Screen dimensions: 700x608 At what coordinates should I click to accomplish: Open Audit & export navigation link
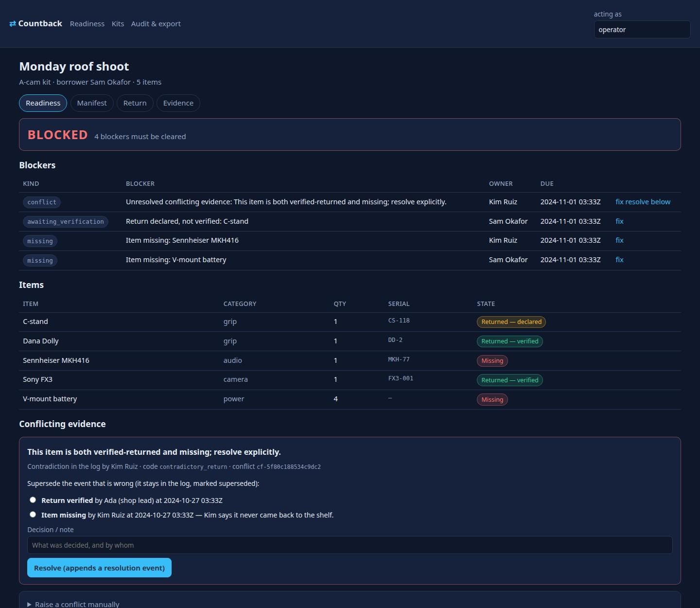coord(156,24)
